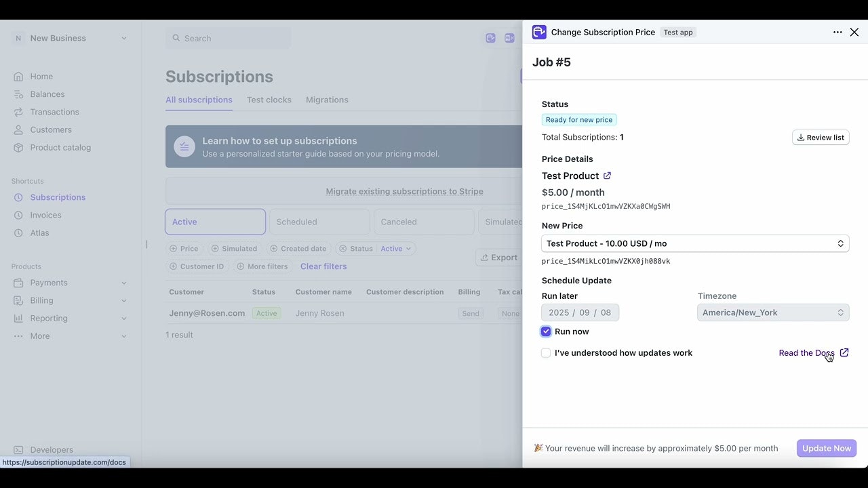868x488 pixels.
Task: Switch to the Test clocks tab
Action: point(269,100)
